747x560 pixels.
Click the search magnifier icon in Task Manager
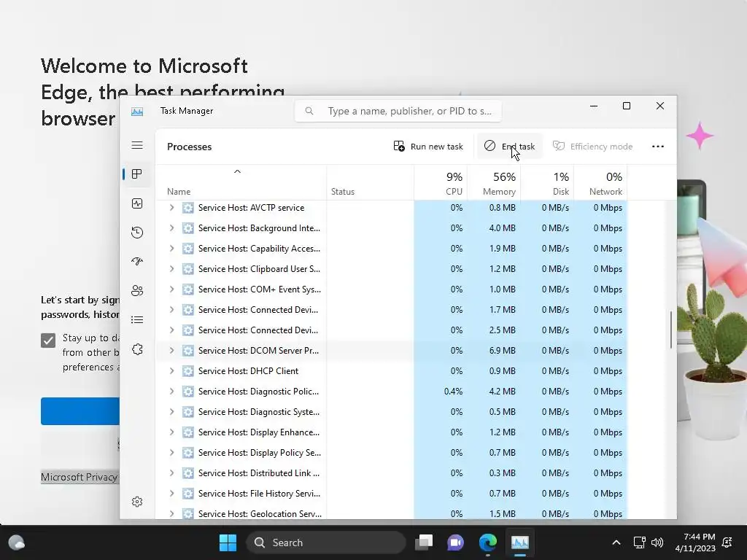(309, 111)
